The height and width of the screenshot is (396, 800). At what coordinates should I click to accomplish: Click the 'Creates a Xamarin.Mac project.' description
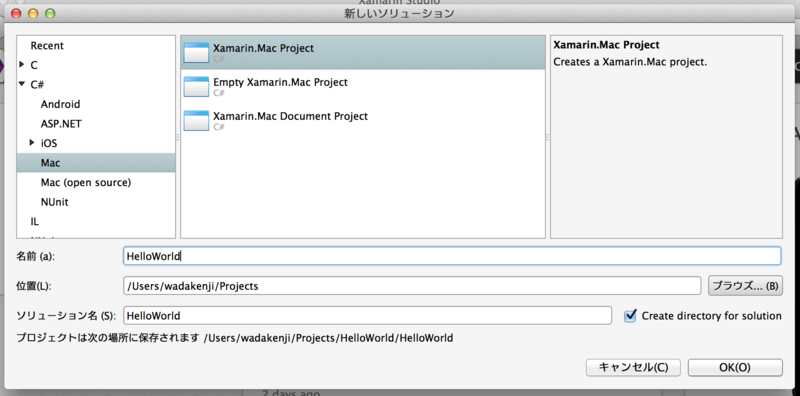pos(630,62)
